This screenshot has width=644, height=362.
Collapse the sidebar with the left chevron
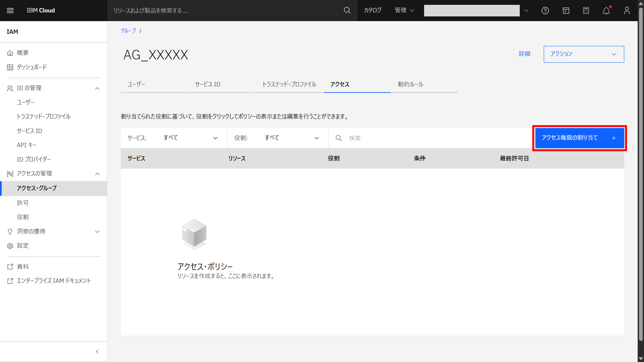tap(97, 352)
